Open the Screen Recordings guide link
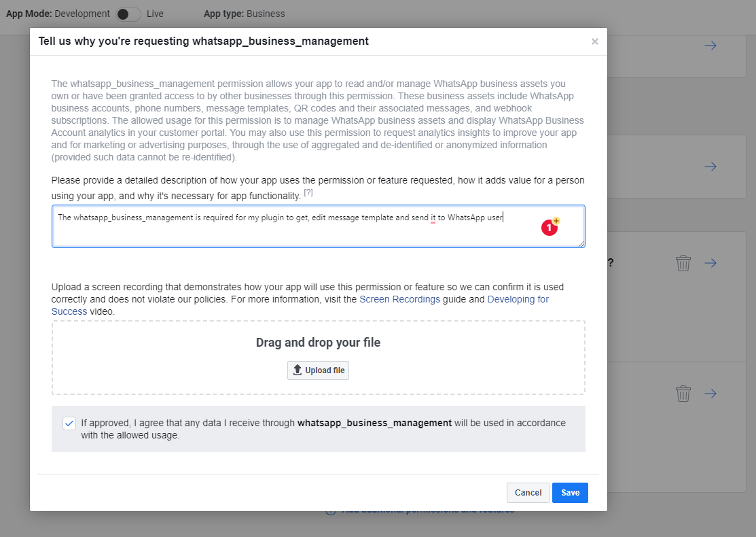Screen dimensions: 756x537 tap(399, 299)
